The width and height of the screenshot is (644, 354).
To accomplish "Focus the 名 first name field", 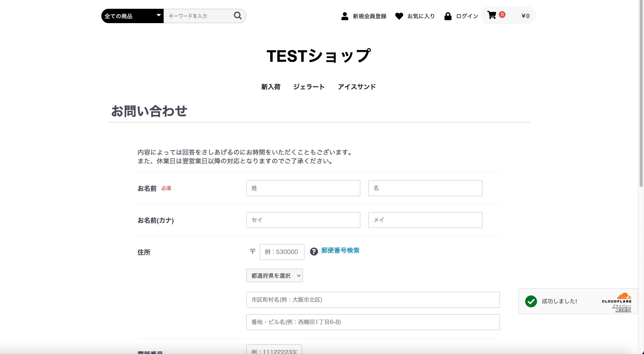I will 425,188.
